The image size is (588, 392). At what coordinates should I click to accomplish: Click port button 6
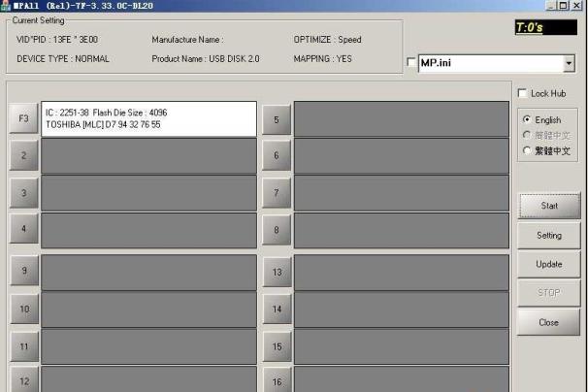pos(277,155)
